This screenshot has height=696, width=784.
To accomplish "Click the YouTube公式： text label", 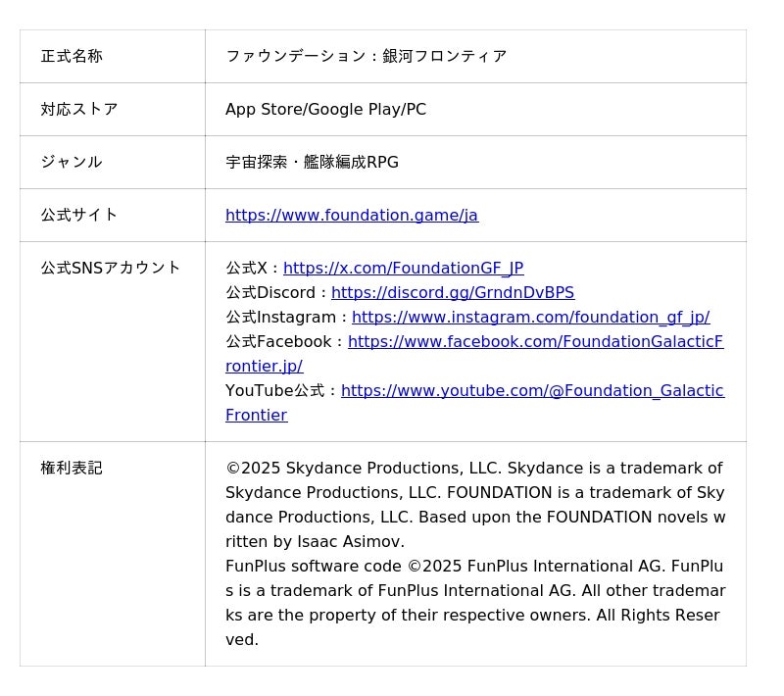I will (x=281, y=391).
